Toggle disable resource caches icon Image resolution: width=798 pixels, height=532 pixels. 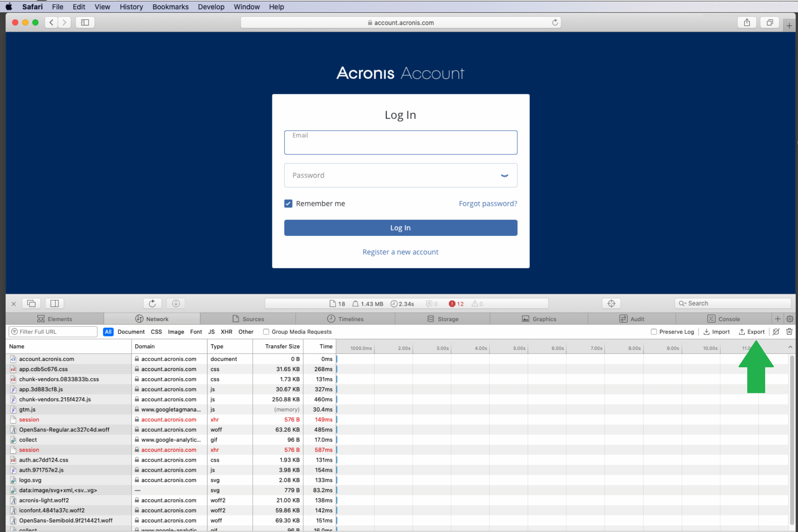[776, 332]
